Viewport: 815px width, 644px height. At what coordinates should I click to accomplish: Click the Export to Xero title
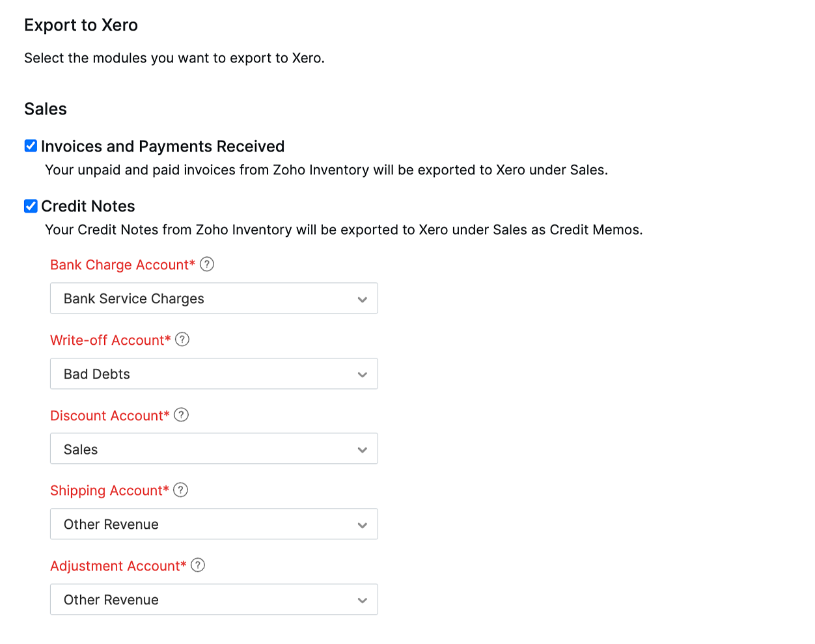(x=81, y=25)
